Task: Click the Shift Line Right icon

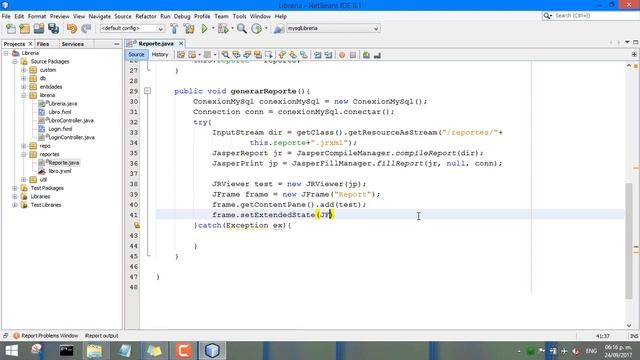Action: click(328, 55)
